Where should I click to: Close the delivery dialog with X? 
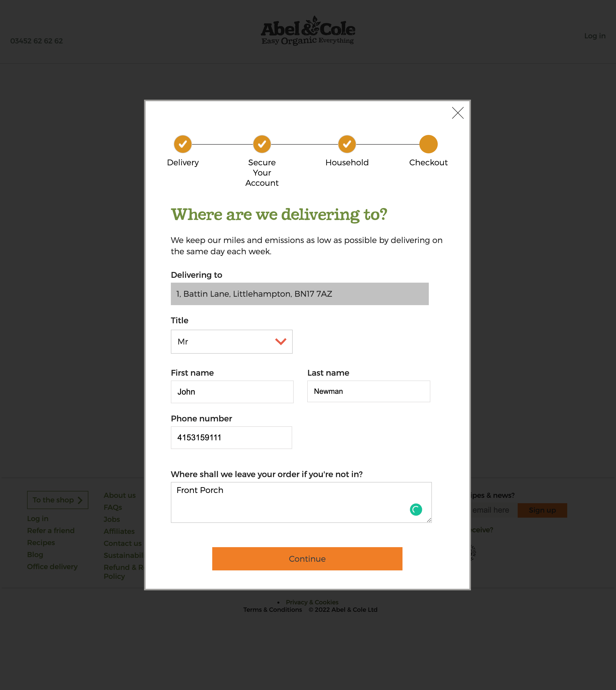point(458,113)
